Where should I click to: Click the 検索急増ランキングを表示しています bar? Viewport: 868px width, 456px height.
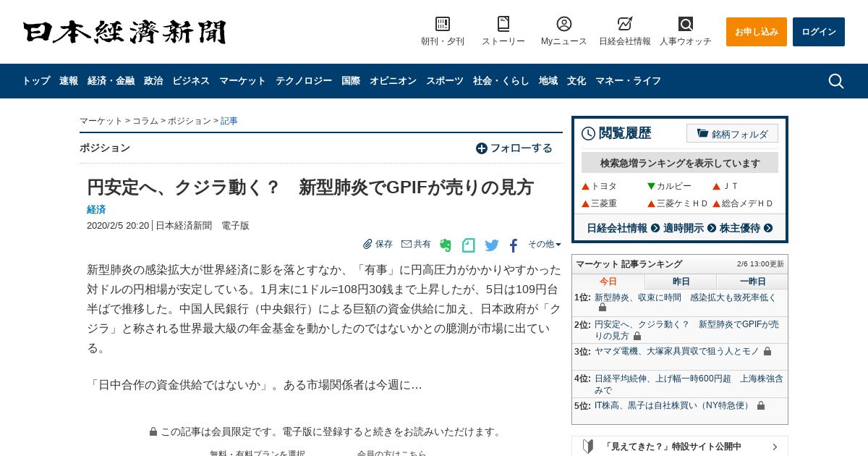coord(680,163)
